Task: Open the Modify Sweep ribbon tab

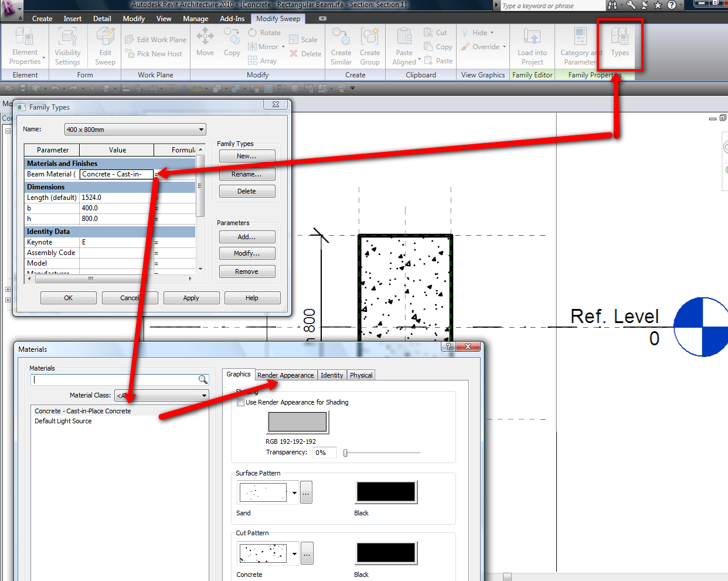Action: (278, 19)
